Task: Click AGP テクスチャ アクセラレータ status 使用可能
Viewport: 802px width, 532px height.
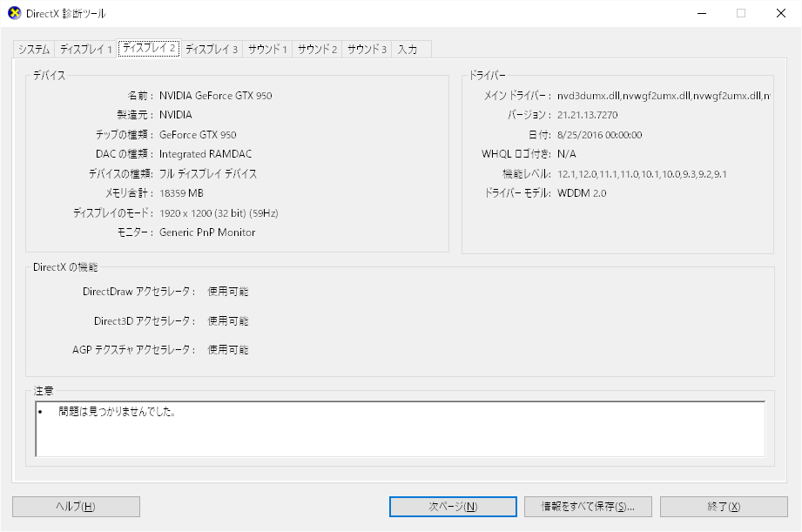Action: (227, 350)
